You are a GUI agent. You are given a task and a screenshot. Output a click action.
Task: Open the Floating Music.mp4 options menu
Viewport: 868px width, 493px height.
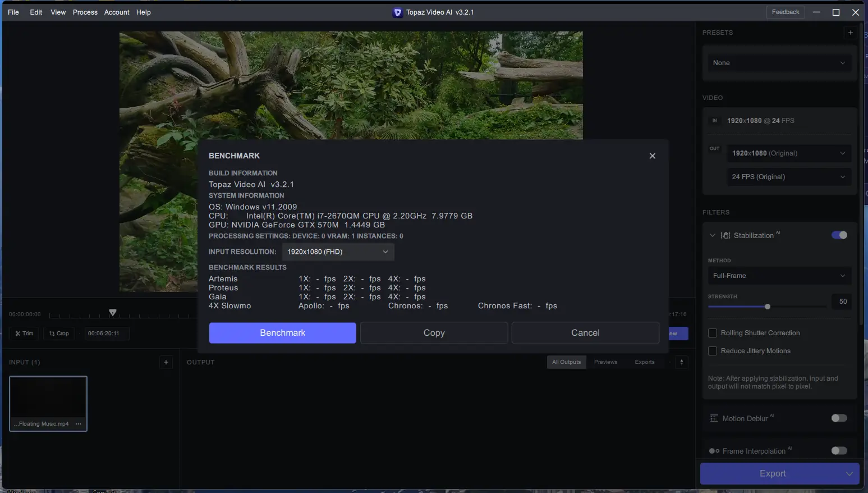(x=79, y=424)
